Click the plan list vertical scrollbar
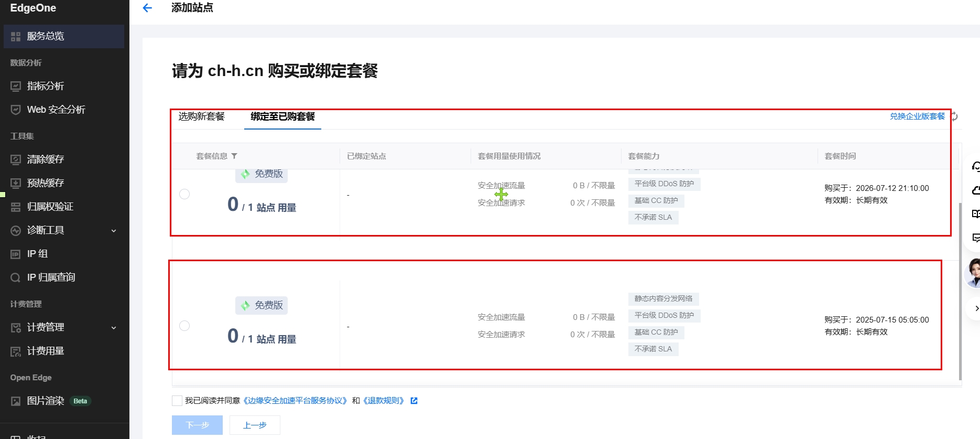Image resolution: width=980 pixels, height=439 pixels. pos(960,291)
